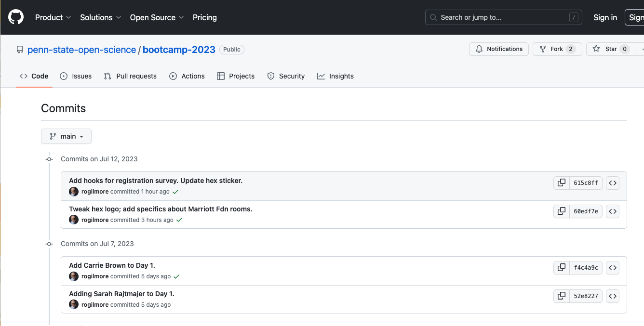Browse repository at commit 52e8227
Screen dimensions: 644x326
[x=612, y=296]
